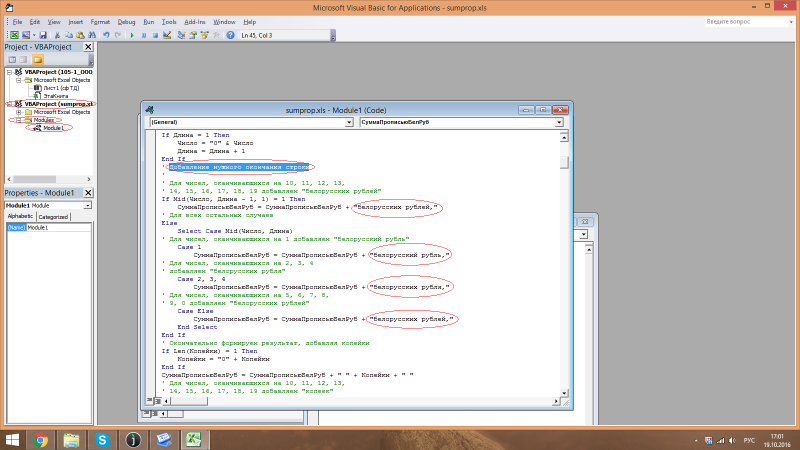Open Skype from the taskbar

[x=102, y=440]
